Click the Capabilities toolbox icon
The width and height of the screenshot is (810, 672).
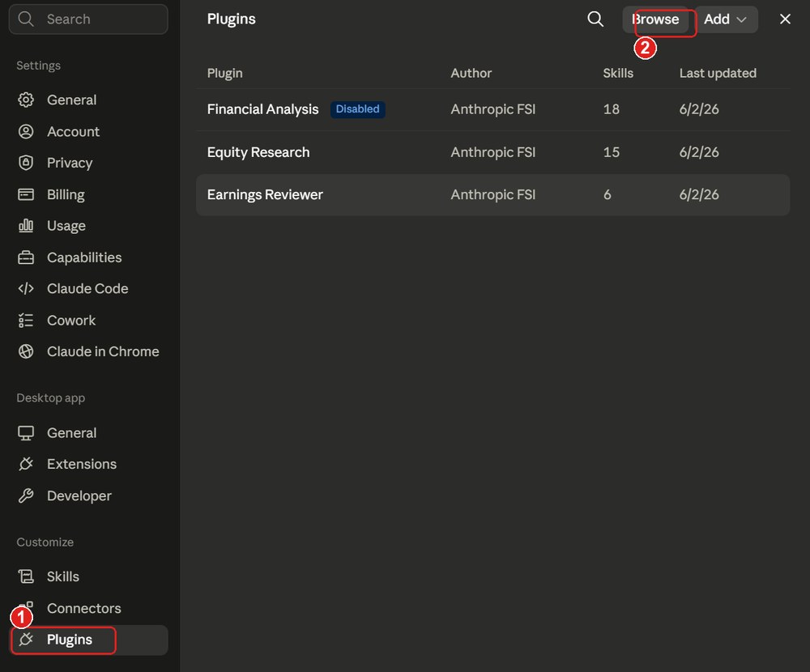pyautogui.click(x=26, y=257)
